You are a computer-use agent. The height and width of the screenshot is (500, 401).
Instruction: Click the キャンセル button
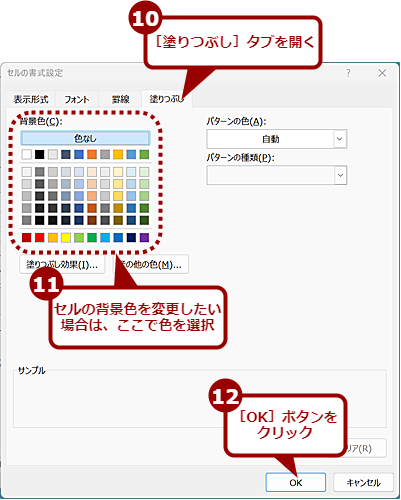click(363, 482)
